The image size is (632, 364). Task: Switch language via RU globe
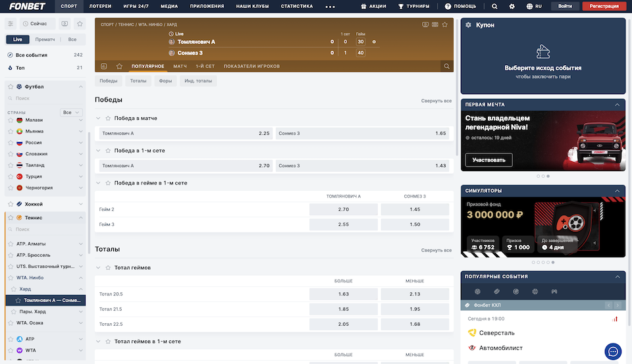pos(534,7)
